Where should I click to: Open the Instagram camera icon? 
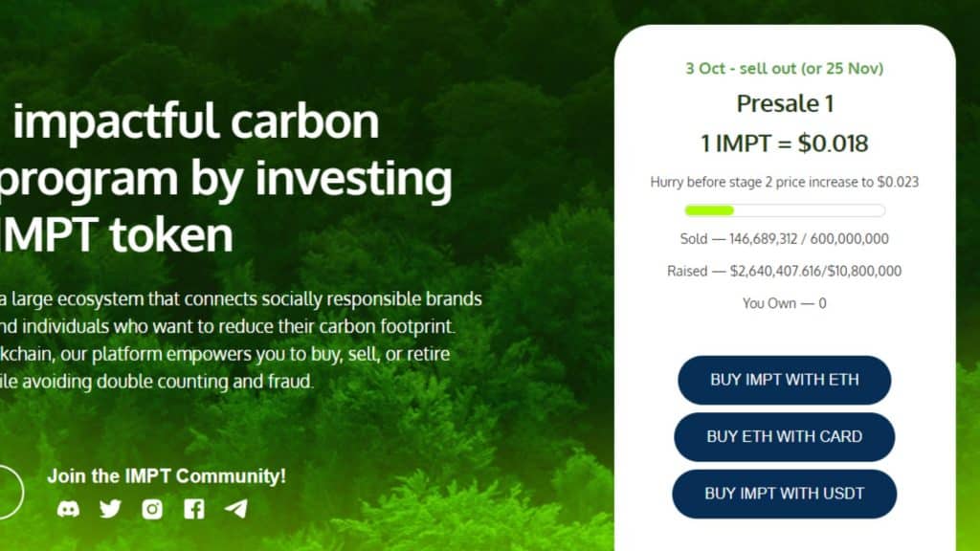pyautogui.click(x=152, y=509)
